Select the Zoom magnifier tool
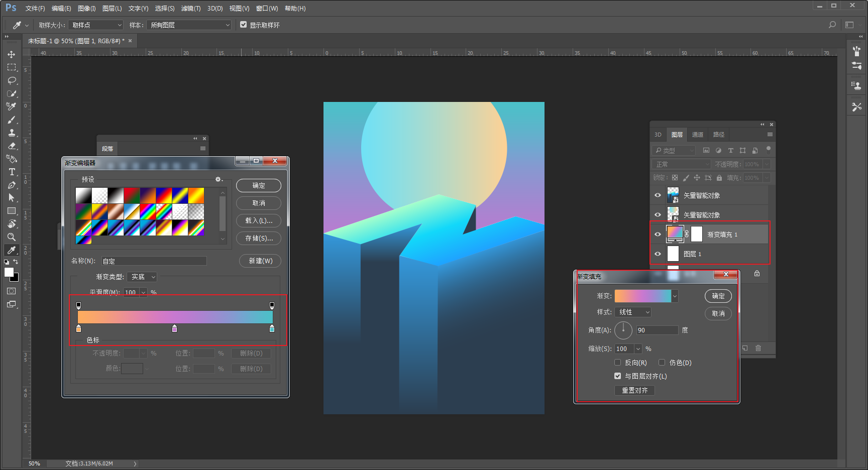This screenshot has height=470, width=868. (x=12, y=237)
